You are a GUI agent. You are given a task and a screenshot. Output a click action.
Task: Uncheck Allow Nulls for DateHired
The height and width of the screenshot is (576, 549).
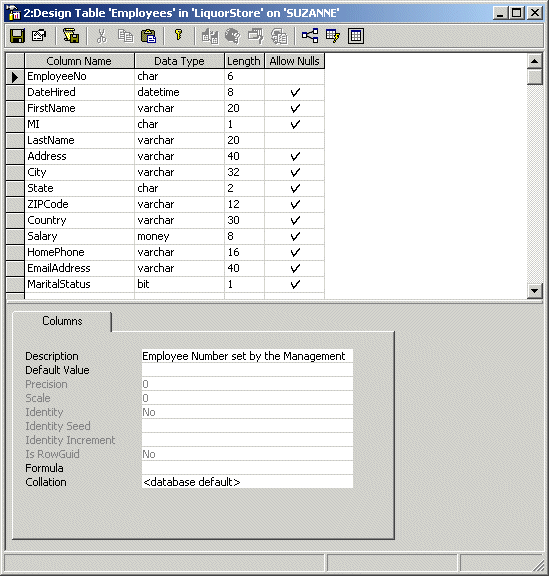[295, 92]
